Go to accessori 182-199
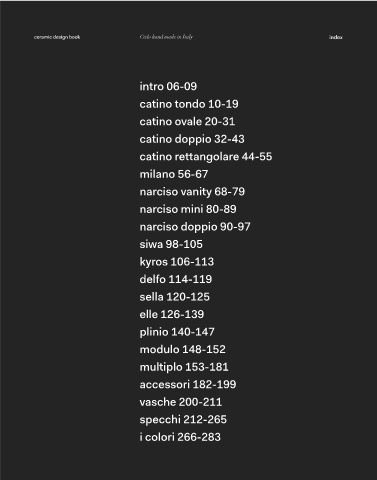The height and width of the screenshot is (480, 377). click(x=188, y=384)
